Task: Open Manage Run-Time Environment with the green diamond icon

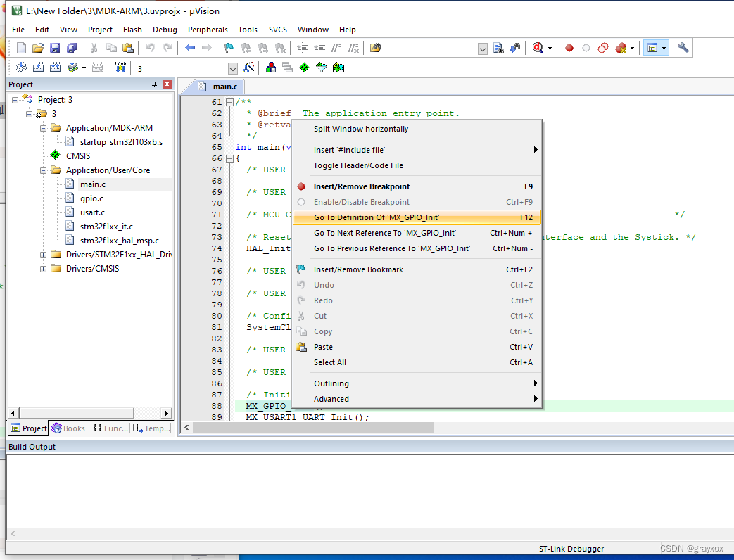Action: pos(304,68)
